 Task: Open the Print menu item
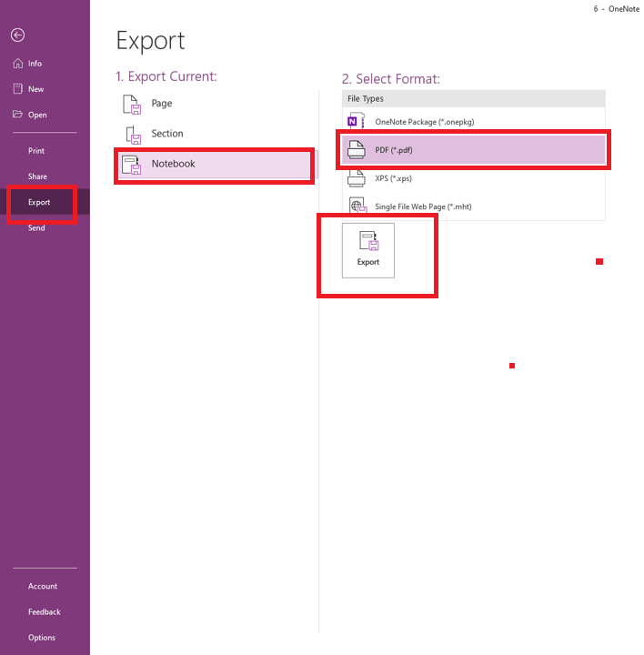coord(45,151)
